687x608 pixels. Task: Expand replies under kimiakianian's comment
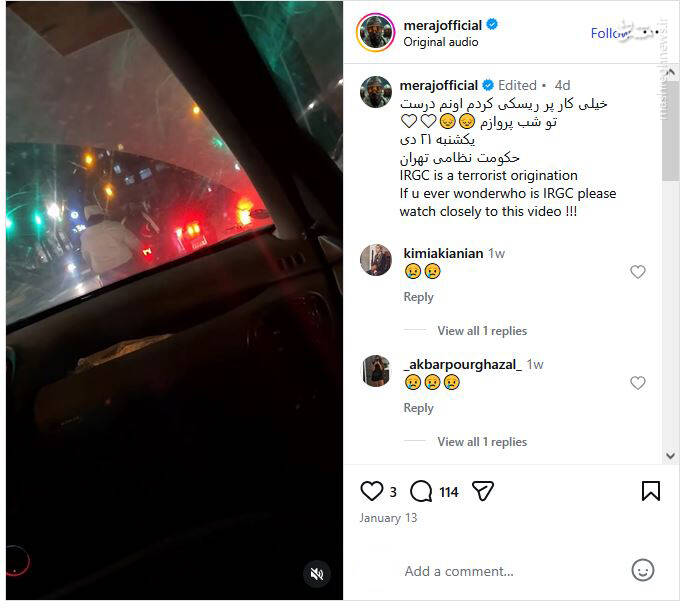[482, 331]
